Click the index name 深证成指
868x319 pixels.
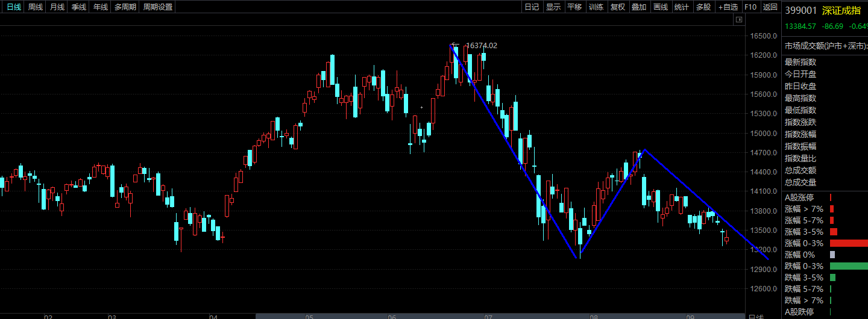(841, 10)
